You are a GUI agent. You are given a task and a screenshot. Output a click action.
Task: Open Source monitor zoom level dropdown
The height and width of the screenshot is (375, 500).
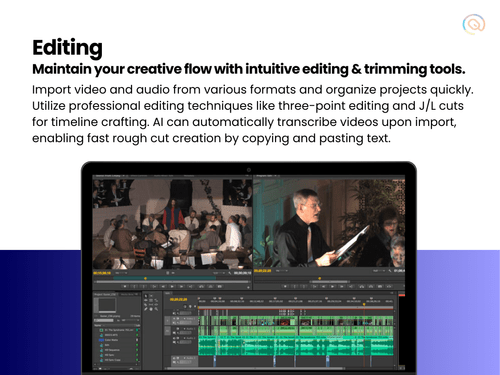coord(121,273)
